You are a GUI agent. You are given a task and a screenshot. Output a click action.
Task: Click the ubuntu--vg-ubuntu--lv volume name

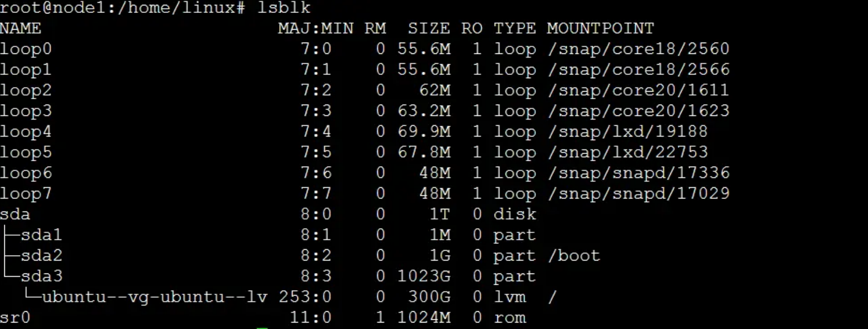point(155,297)
